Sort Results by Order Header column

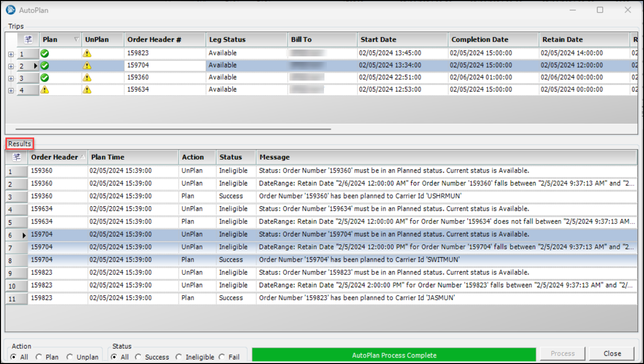pos(54,157)
